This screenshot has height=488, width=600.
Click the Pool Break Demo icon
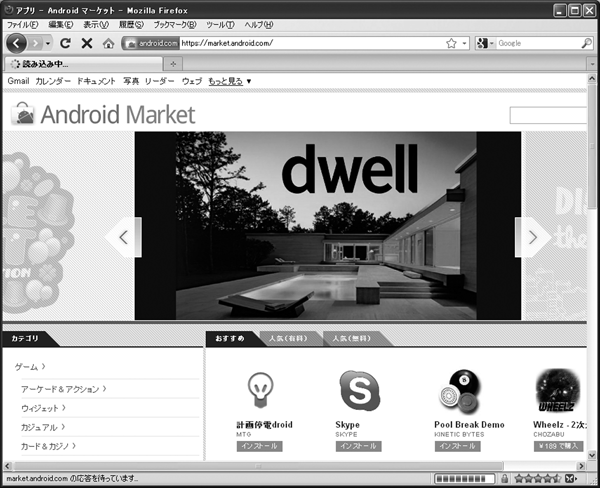[460, 391]
